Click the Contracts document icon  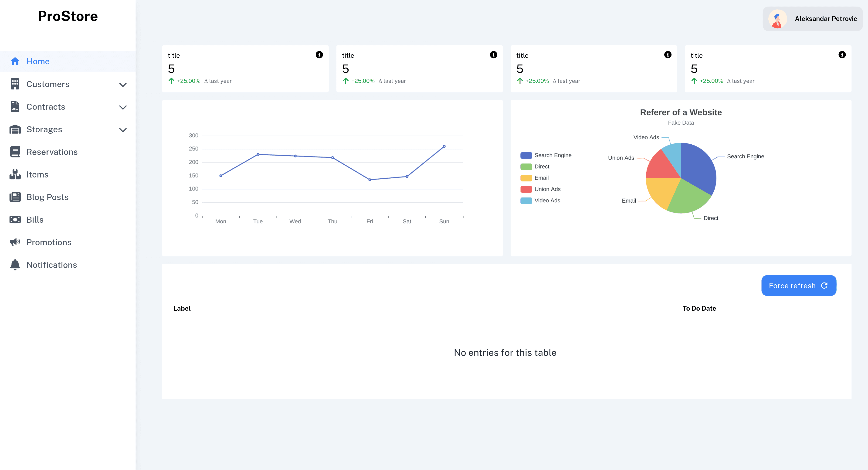(x=15, y=106)
